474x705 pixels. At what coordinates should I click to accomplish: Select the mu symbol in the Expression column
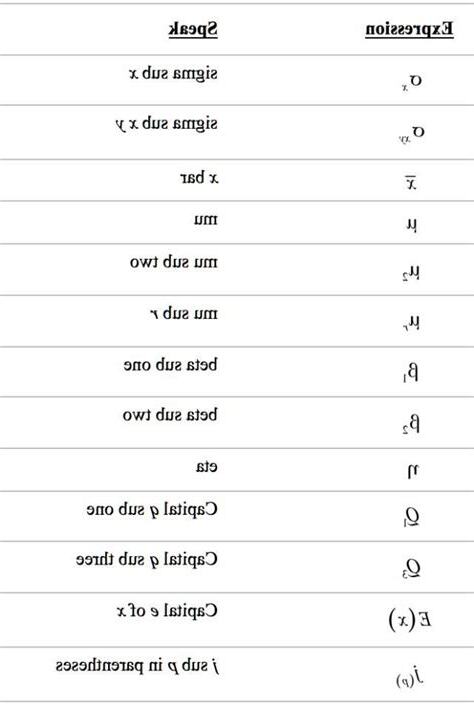[x=412, y=225]
